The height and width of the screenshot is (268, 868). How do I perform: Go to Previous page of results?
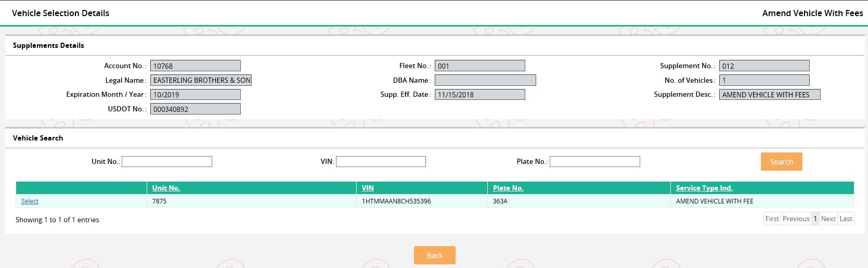796,219
